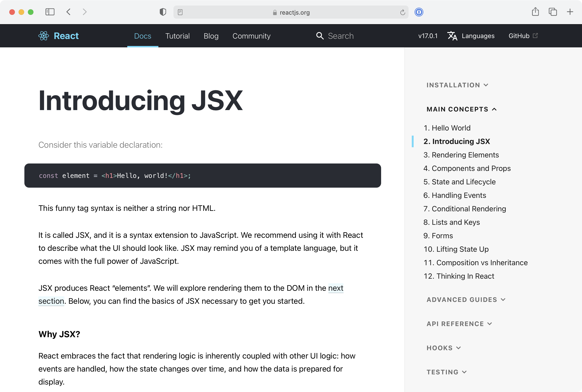Screen dimensions: 582x392
Task: Open '8. Lists and Keys'
Action: [x=451, y=222]
